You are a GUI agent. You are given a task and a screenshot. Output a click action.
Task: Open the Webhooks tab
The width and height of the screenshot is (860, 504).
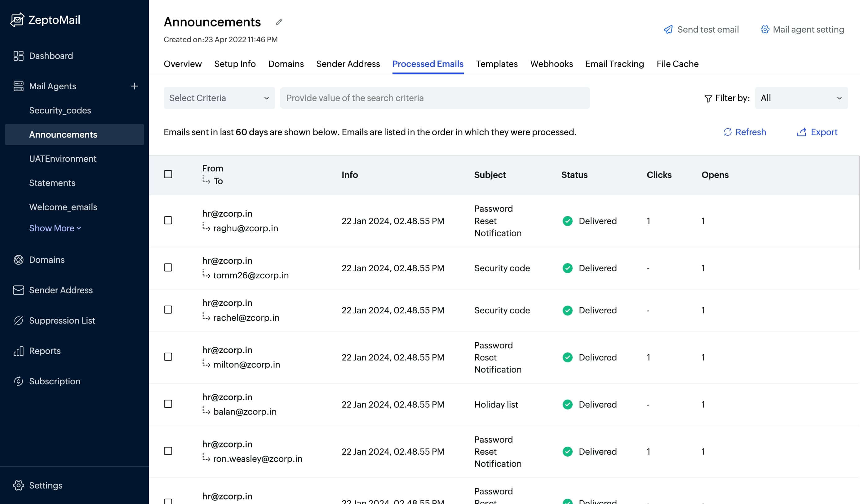tap(552, 64)
